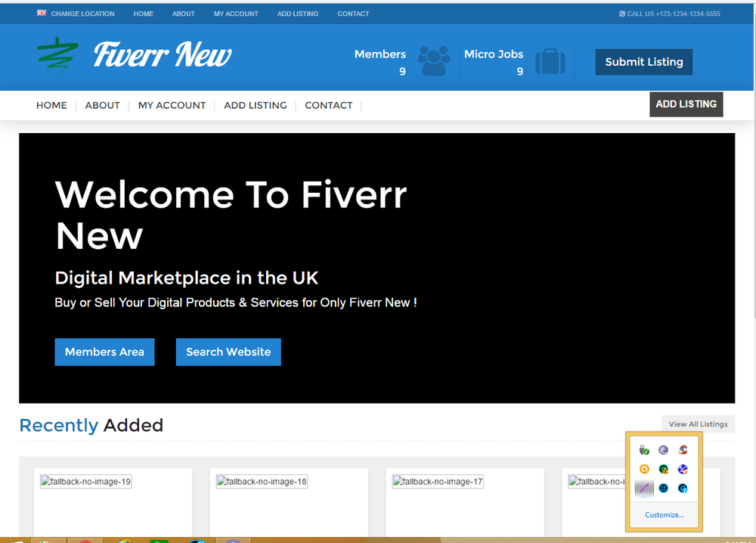Open My Account in the top blue bar
756x543 pixels.
point(236,14)
